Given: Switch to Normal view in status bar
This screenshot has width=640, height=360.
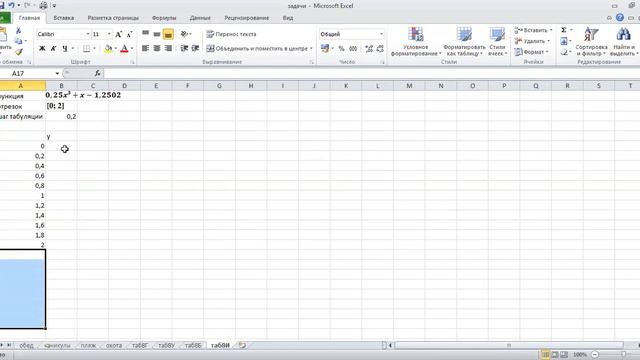Looking at the screenshot, I should coord(545,355).
